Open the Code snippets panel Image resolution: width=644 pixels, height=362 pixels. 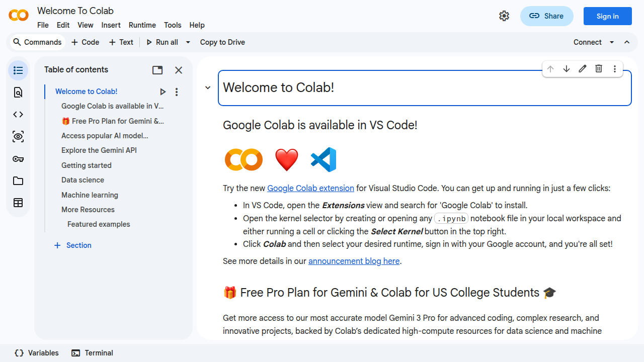pyautogui.click(x=18, y=114)
